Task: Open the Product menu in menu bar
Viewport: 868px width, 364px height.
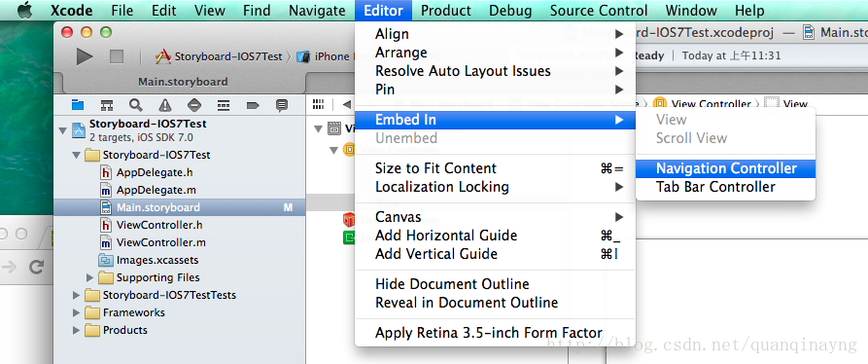Action: click(445, 10)
